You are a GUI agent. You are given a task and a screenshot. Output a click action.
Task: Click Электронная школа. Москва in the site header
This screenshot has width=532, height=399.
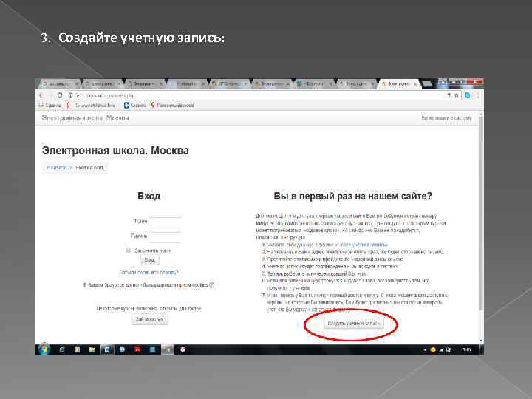pos(85,118)
